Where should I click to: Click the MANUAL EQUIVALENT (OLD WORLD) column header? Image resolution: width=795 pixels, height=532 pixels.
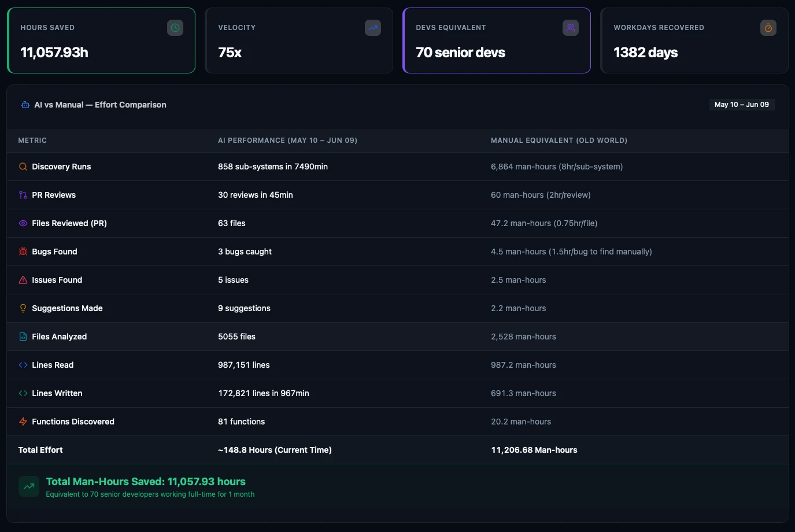[x=559, y=141]
